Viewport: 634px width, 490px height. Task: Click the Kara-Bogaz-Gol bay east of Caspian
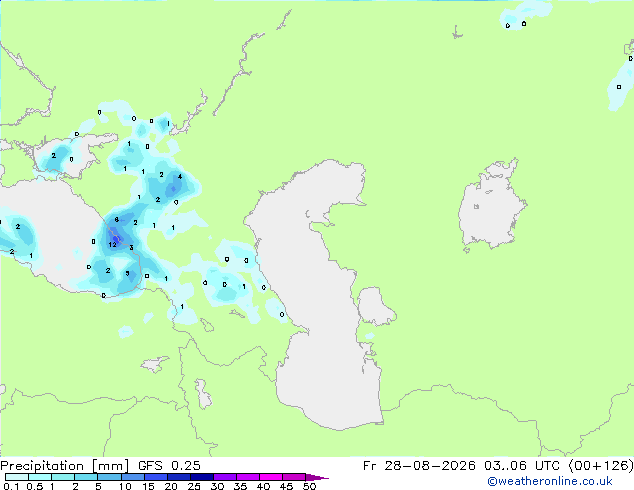(375, 306)
